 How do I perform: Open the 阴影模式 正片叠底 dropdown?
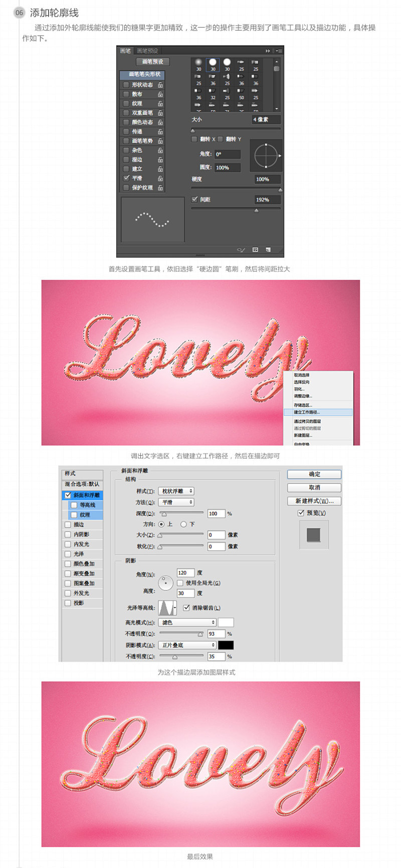click(187, 645)
